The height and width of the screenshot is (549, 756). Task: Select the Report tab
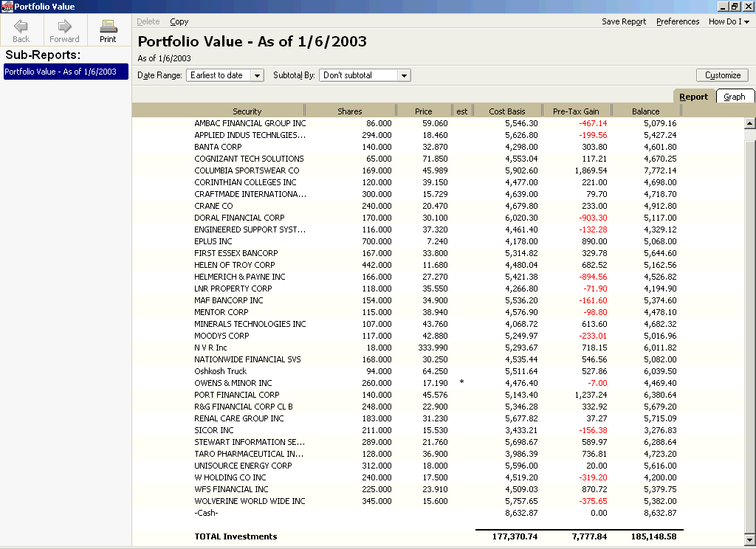pos(693,97)
